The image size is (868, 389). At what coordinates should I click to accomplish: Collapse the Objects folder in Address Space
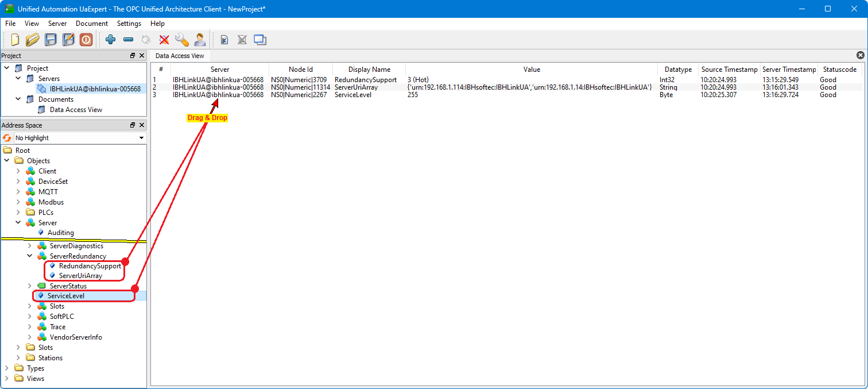(6, 161)
